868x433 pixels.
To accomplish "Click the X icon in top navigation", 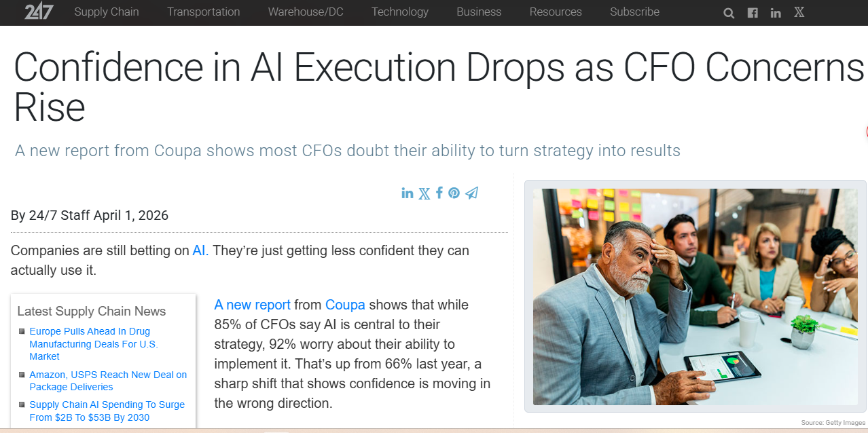I will pyautogui.click(x=799, y=12).
